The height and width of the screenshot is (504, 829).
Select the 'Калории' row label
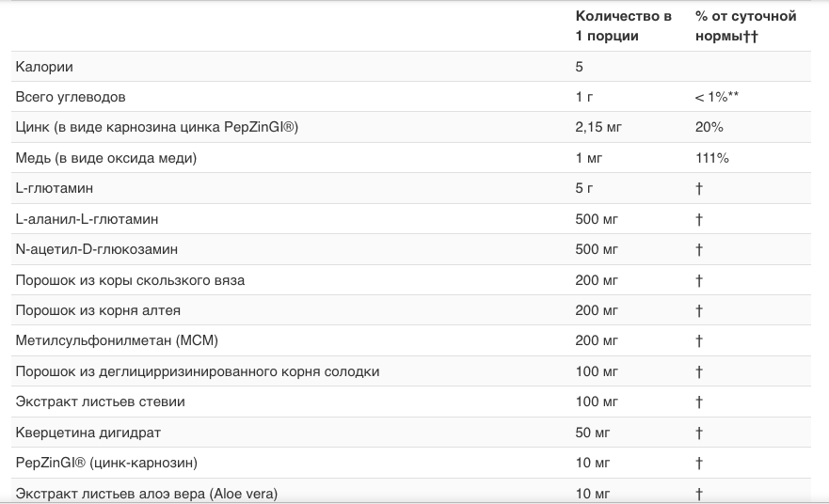[x=44, y=67]
